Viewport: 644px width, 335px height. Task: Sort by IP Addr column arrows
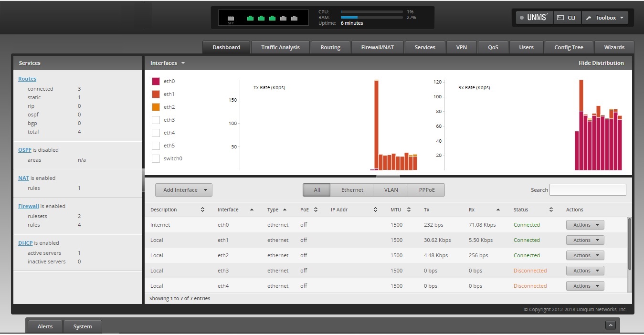[x=375, y=209]
